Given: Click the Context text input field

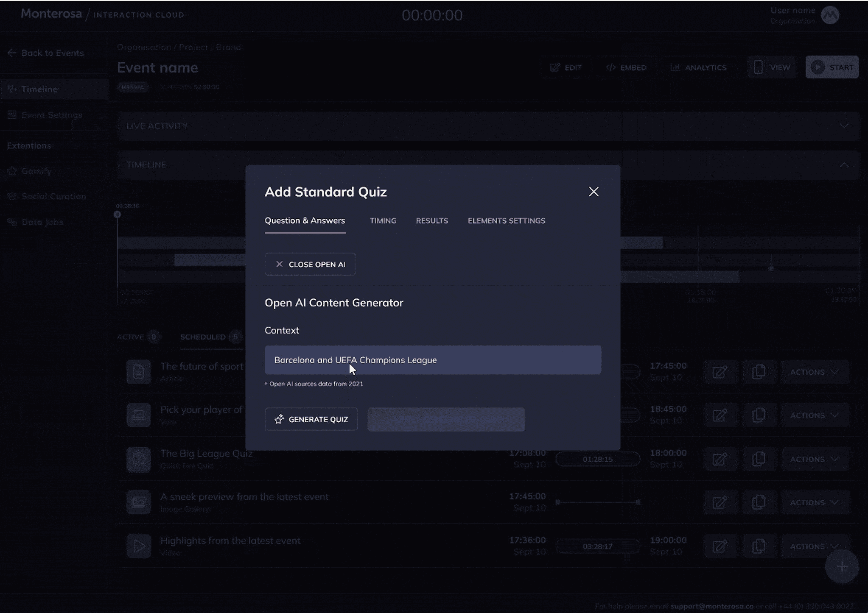Looking at the screenshot, I should (x=432, y=360).
